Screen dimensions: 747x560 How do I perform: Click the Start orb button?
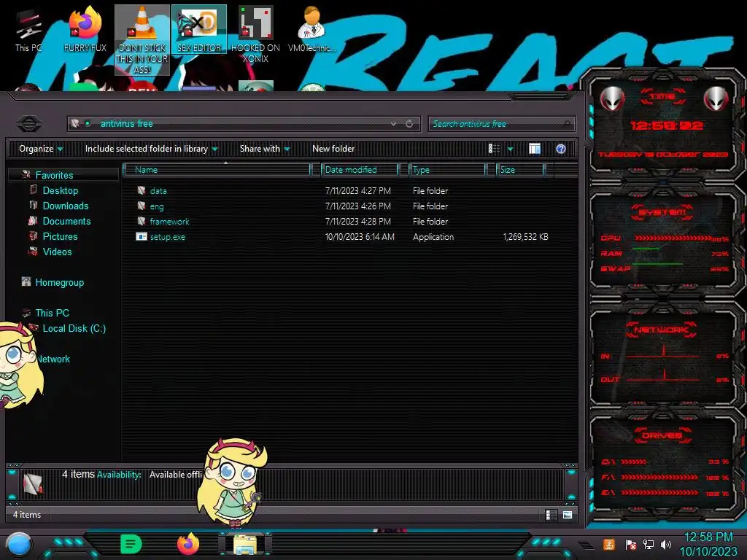pos(19,545)
